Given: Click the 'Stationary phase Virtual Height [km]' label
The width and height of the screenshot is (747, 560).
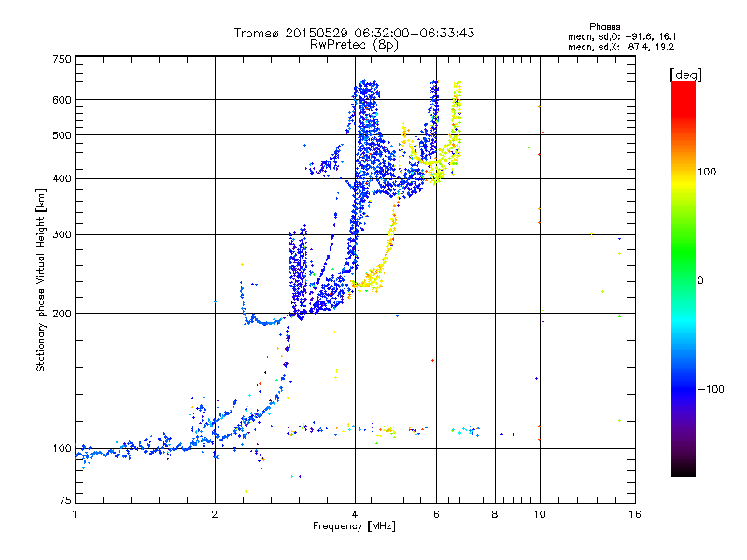Looking at the screenshot, I should click(41, 280).
